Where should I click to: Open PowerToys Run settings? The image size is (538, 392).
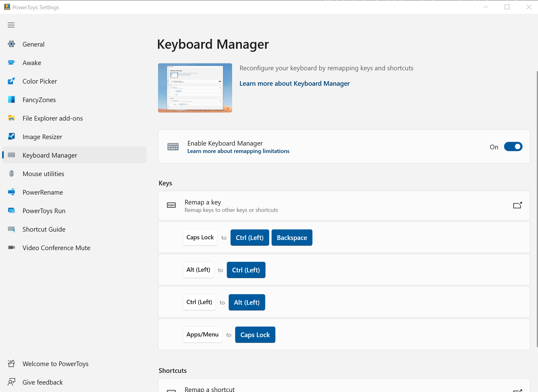[74, 211]
